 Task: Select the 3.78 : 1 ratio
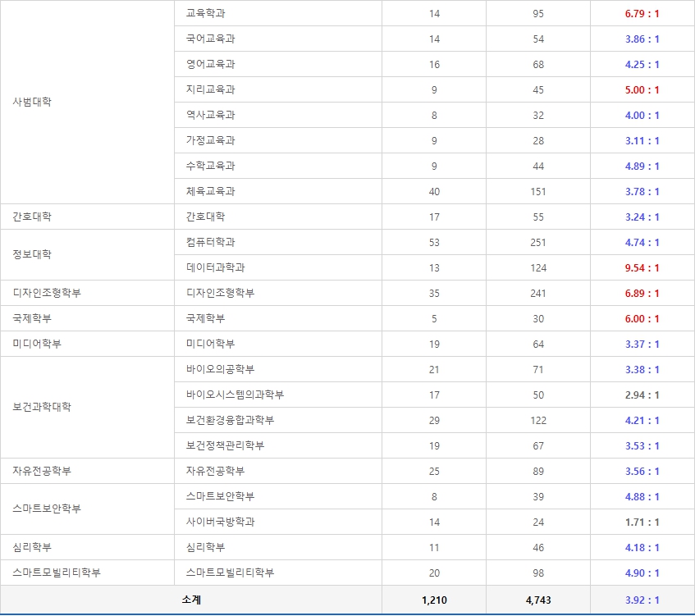[x=642, y=191]
